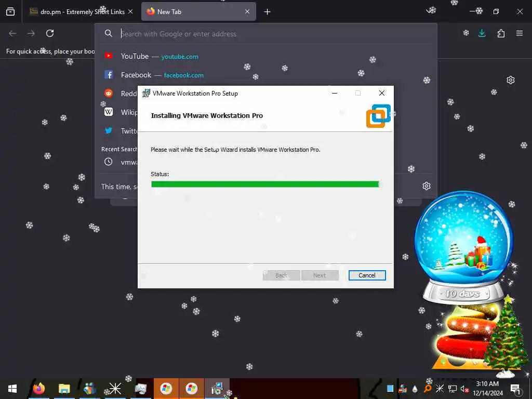Open the notification center icon
The height and width of the screenshot is (399, 532).
515,389
